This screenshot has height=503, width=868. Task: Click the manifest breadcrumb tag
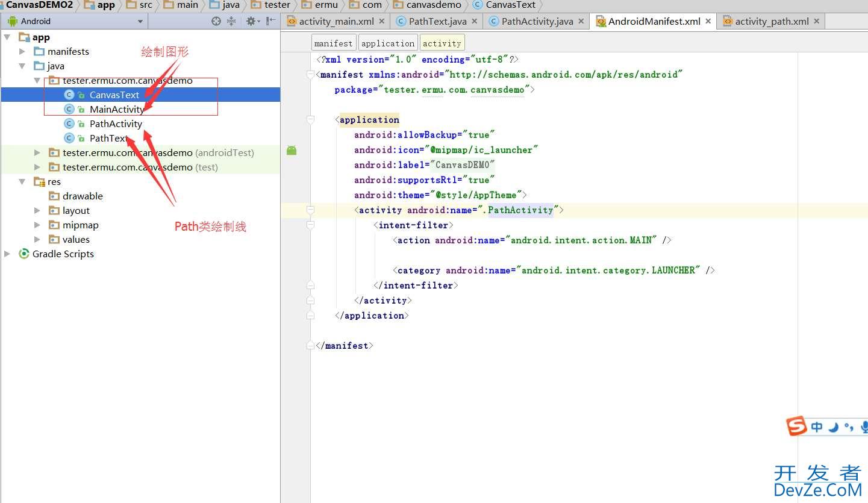point(334,43)
